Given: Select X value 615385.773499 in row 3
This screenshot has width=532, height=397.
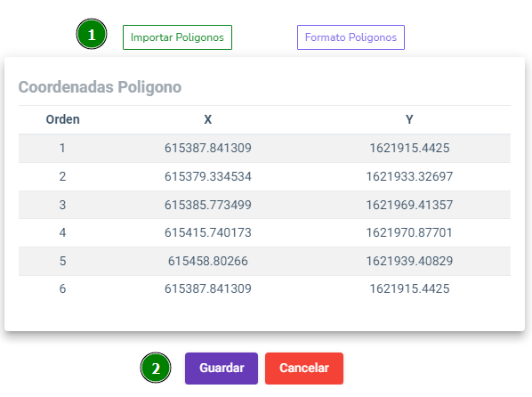Looking at the screenshot, I should [208, 205].
